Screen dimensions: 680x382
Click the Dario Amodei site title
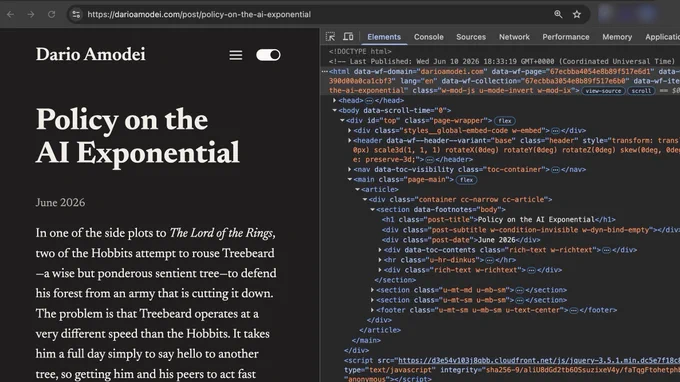click(90, 55)
